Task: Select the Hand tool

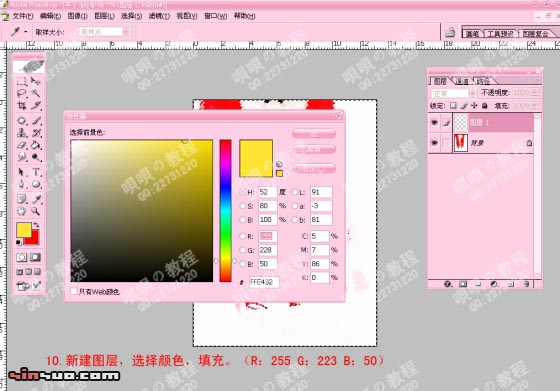Action: (22, 211)
